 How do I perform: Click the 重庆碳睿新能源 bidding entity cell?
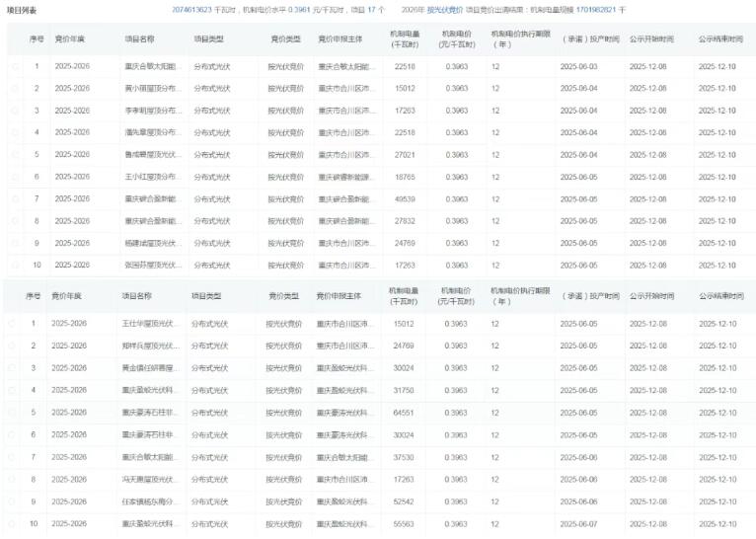[x=346, y=177]
